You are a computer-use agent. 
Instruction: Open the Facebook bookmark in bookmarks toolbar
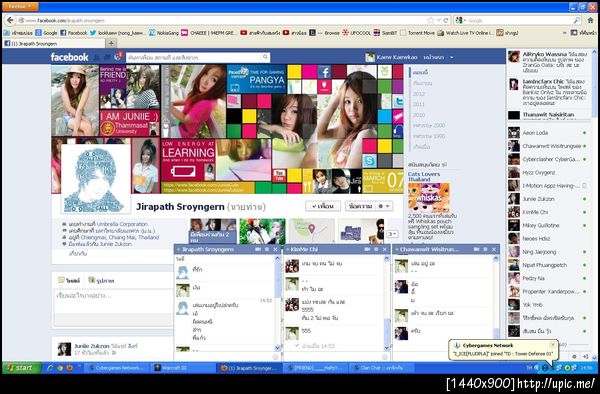pyautogui.click(x=73, y=33)
